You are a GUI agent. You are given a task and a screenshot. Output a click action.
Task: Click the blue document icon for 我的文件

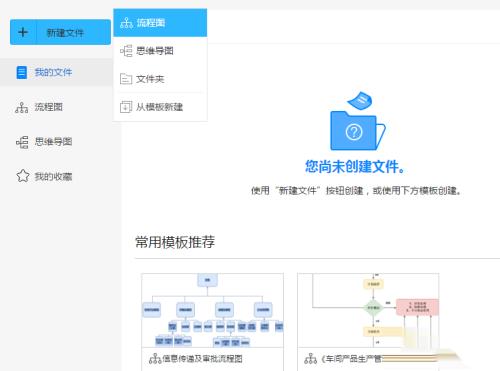(22, 72)
